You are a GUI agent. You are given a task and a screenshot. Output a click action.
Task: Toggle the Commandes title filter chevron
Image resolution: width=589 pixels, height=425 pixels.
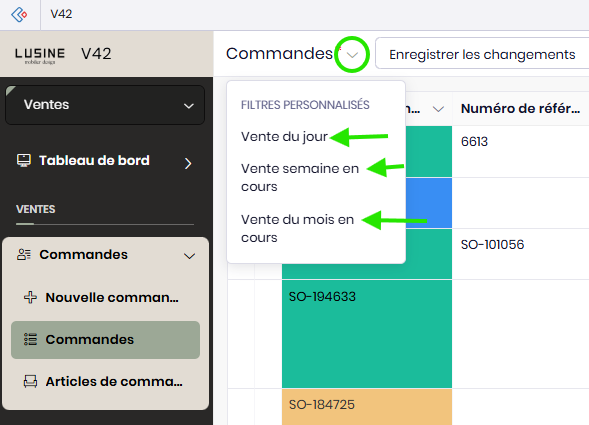tap(352, 55)
